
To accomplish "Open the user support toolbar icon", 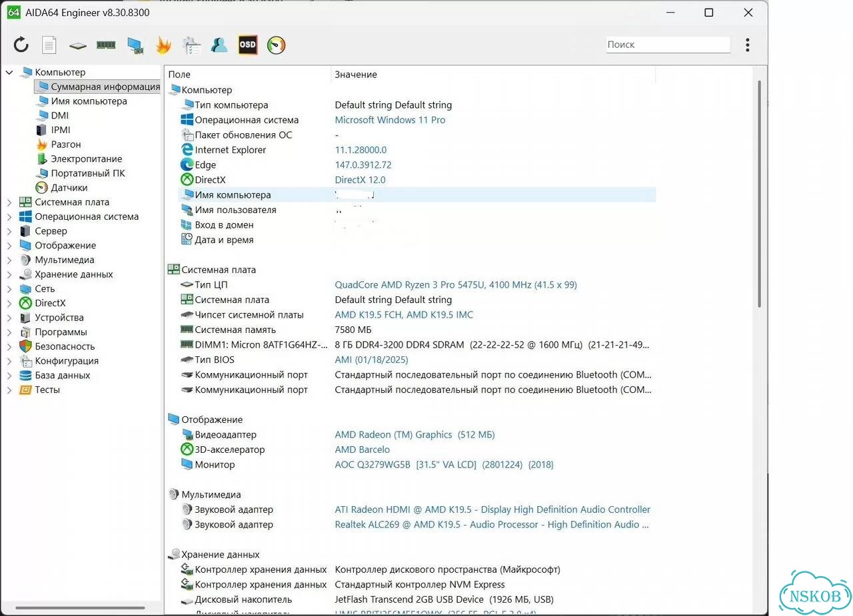I will 219,45.
